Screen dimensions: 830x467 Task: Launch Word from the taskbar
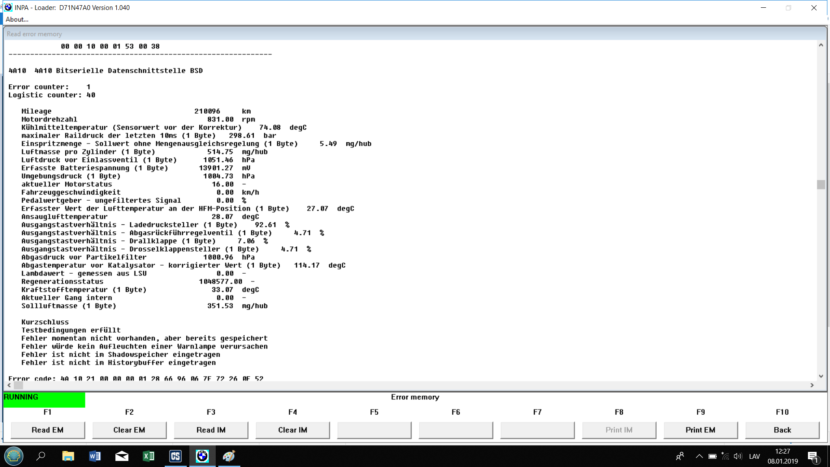(95, 455)
